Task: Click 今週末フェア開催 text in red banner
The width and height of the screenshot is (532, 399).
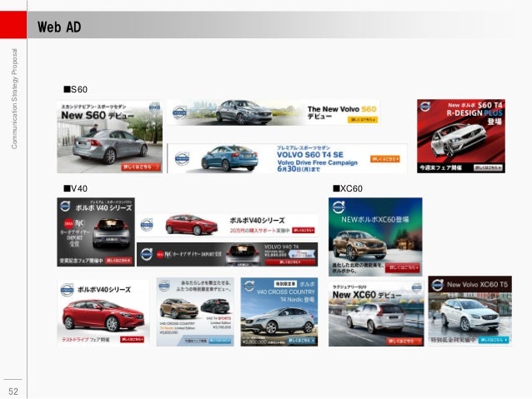Action: (x=440, y=167)
